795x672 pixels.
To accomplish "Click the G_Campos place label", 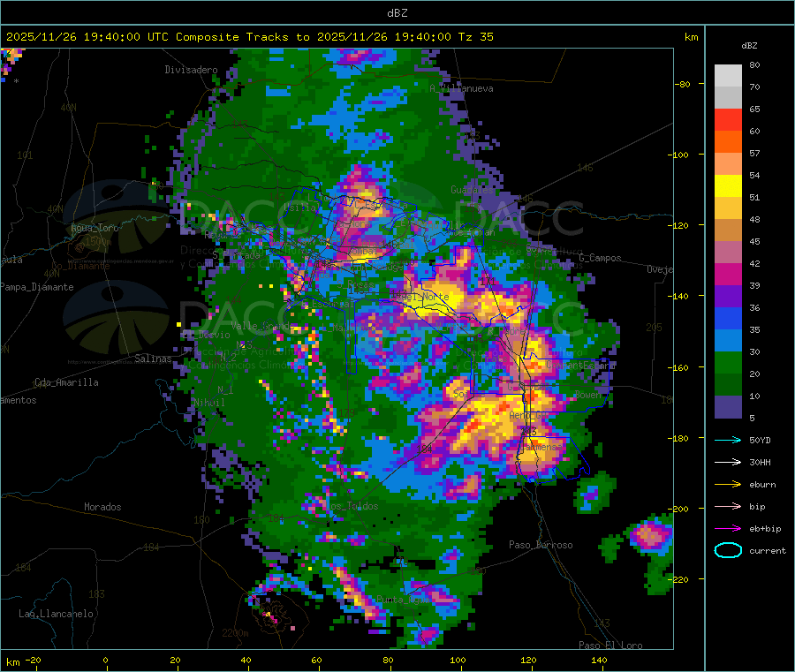I will coord(600,258).
